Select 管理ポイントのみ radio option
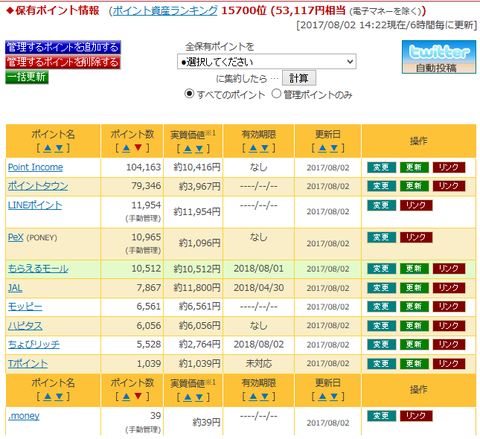This screenshot has height=439, width=480. point(276,94)
